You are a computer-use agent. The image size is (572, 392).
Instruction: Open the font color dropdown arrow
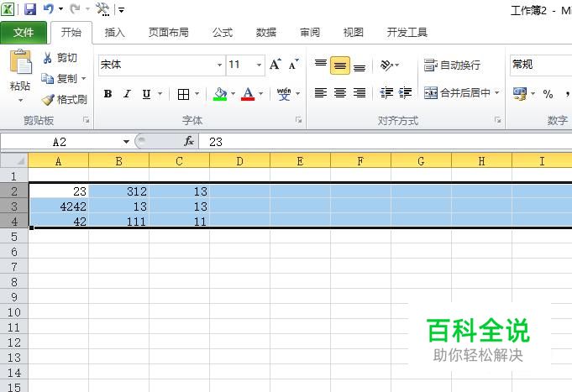click(261, 94)
